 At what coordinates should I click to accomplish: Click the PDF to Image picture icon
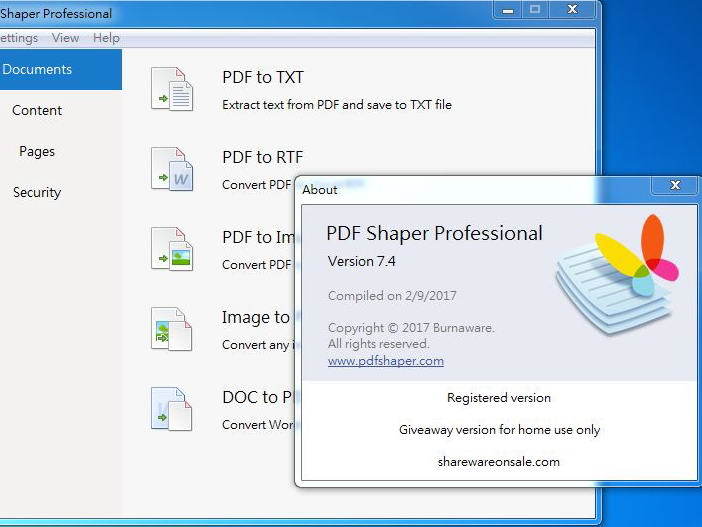(x=172, y=249)
